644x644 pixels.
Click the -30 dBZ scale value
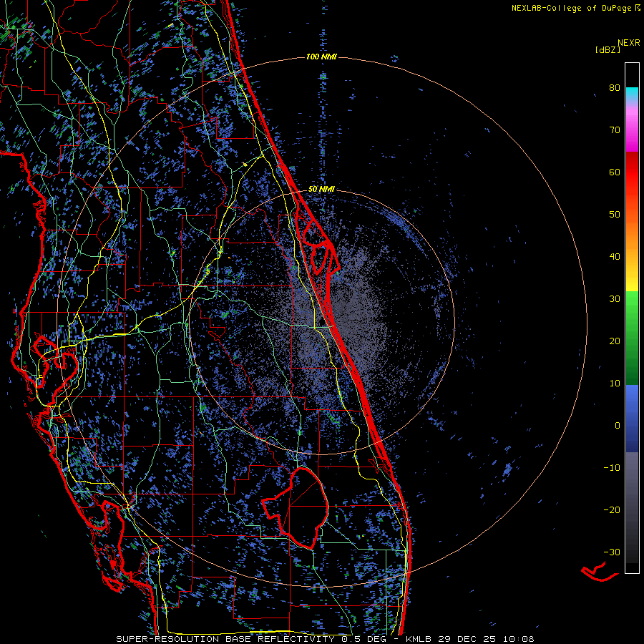coord(612,552)
